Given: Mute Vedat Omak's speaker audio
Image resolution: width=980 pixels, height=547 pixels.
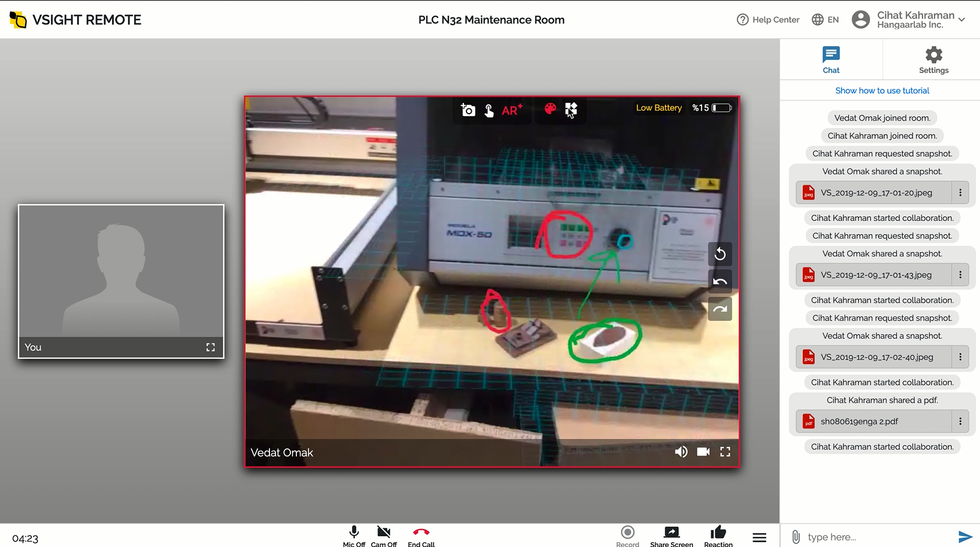Looking at the screenshot, I should [x=681, y=452].
